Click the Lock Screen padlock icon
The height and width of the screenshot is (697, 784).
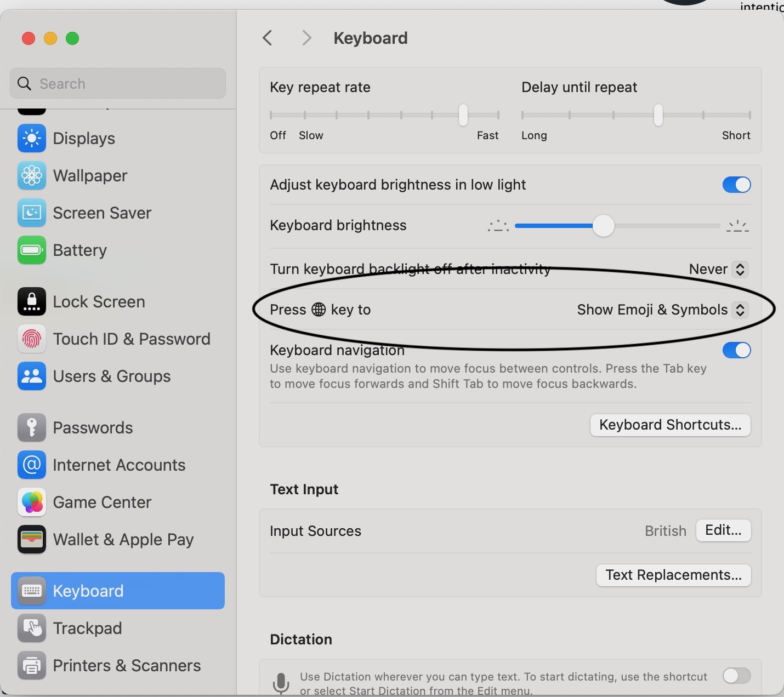click(32, 301)
